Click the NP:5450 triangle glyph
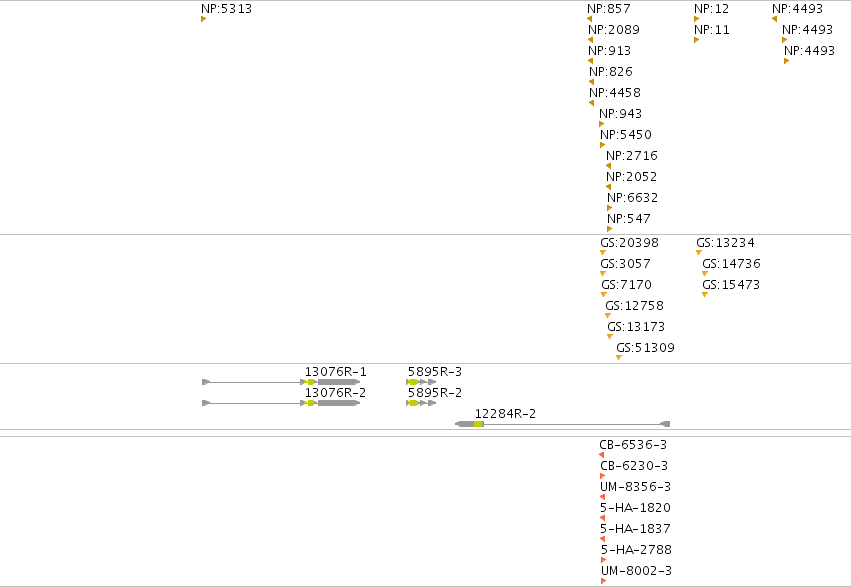851x587 pixels. [602, 145]
